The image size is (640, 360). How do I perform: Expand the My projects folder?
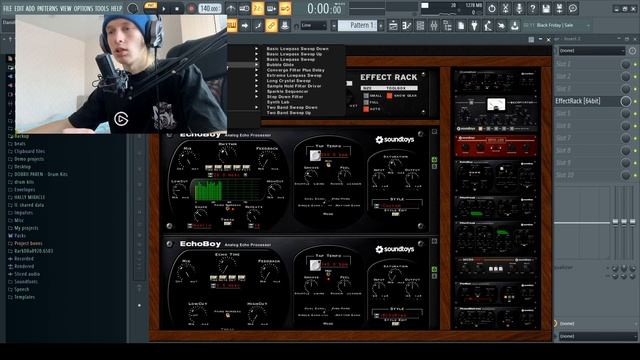(x=23, y=228)
